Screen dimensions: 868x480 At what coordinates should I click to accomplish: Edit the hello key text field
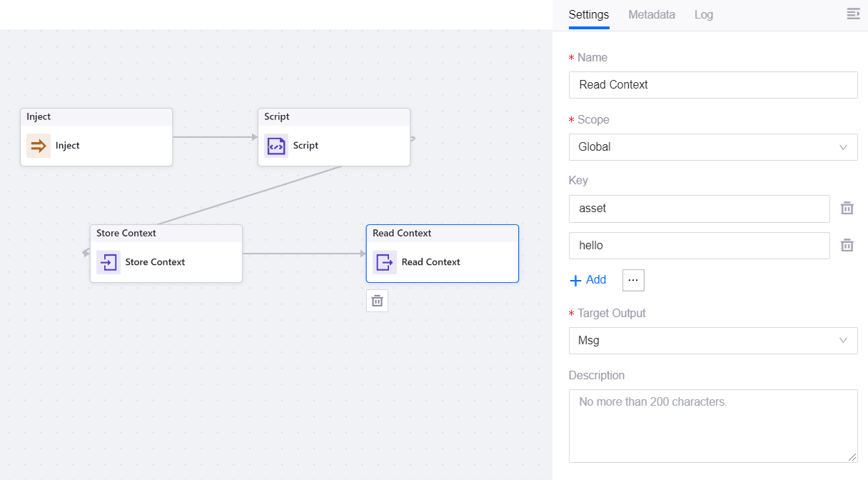(699, 245)
